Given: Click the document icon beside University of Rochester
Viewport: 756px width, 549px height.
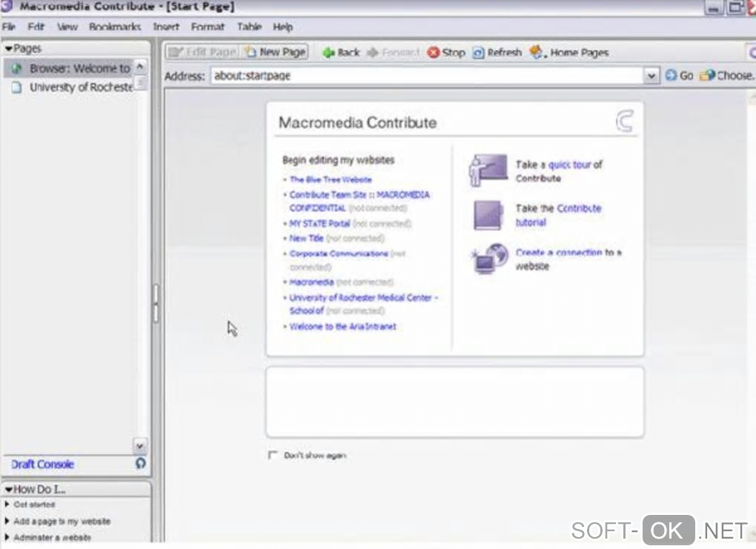Looking at the screenshot, I should click(x=16, y=87).
